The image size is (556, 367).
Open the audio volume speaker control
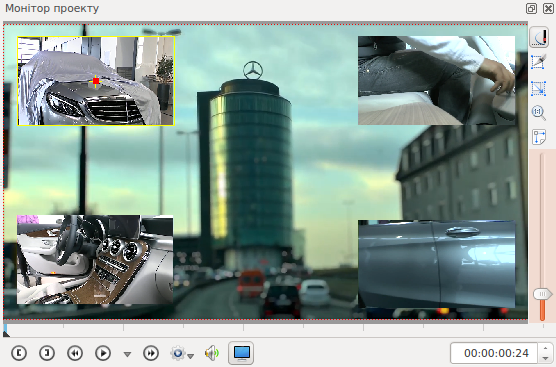212,353
